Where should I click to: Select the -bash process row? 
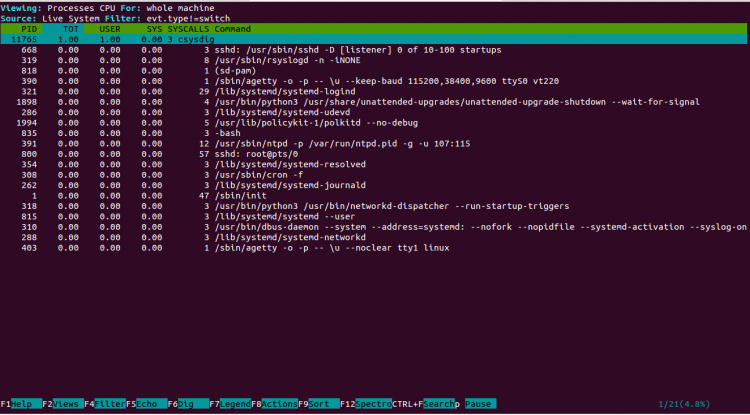tap(229, 132)
